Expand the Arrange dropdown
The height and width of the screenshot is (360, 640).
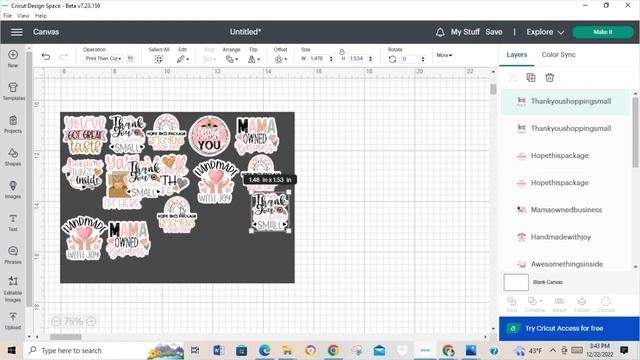click(x=232, y=59)
